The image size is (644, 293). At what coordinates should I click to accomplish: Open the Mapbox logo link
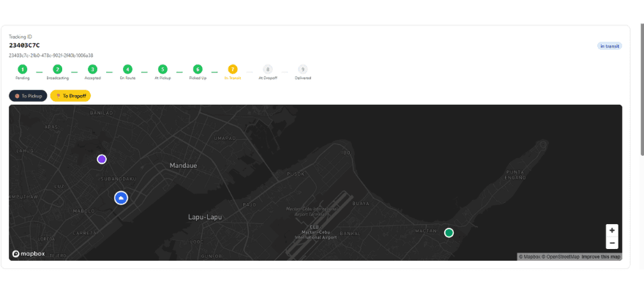[x=29, y=254]
